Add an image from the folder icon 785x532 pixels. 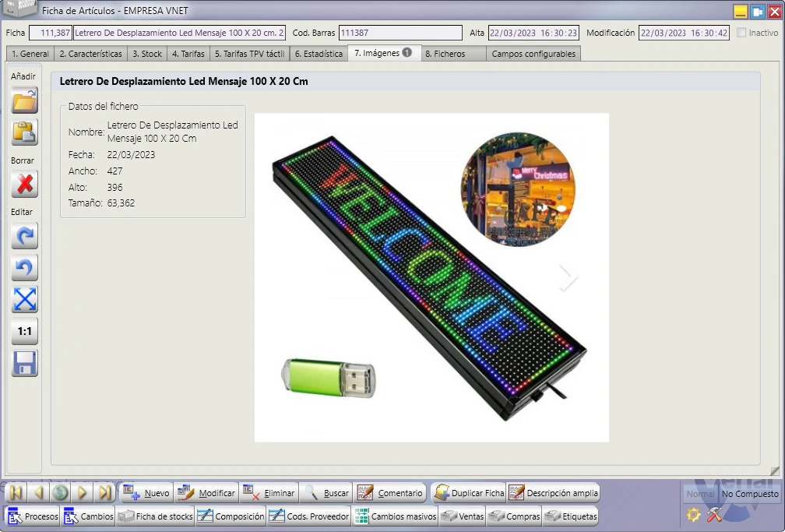point(25,100)
